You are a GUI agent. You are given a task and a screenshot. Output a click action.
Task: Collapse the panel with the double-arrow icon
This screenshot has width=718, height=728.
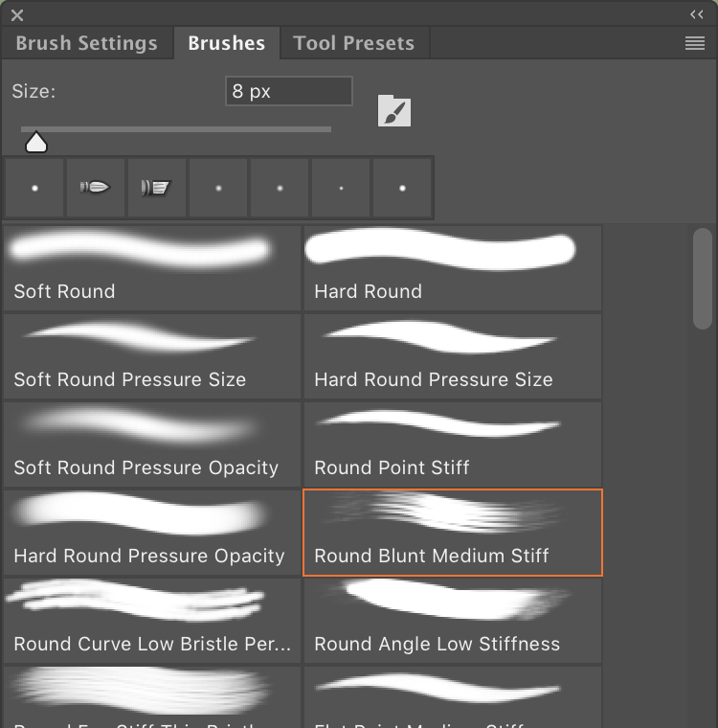tap(697, 15)
